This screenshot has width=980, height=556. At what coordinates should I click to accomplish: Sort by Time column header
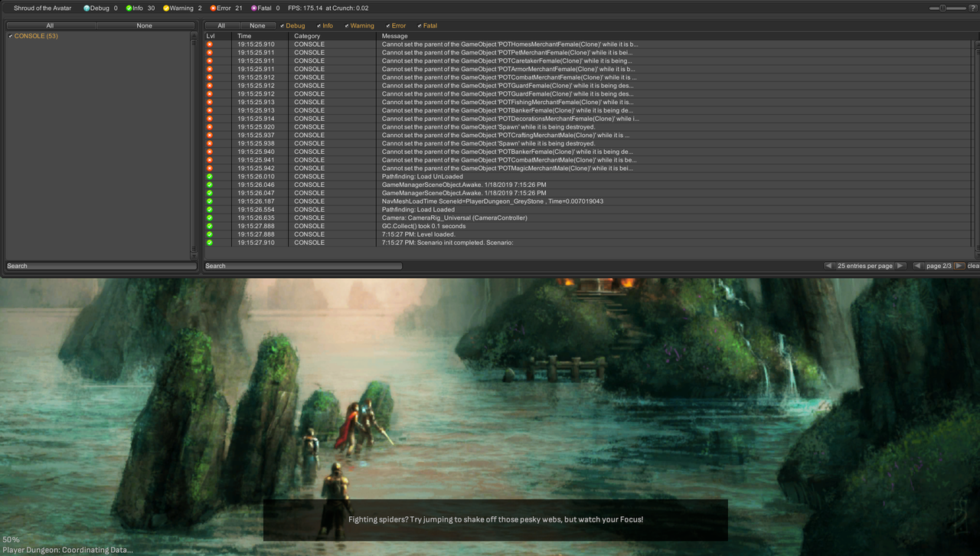tap(244, 36)
